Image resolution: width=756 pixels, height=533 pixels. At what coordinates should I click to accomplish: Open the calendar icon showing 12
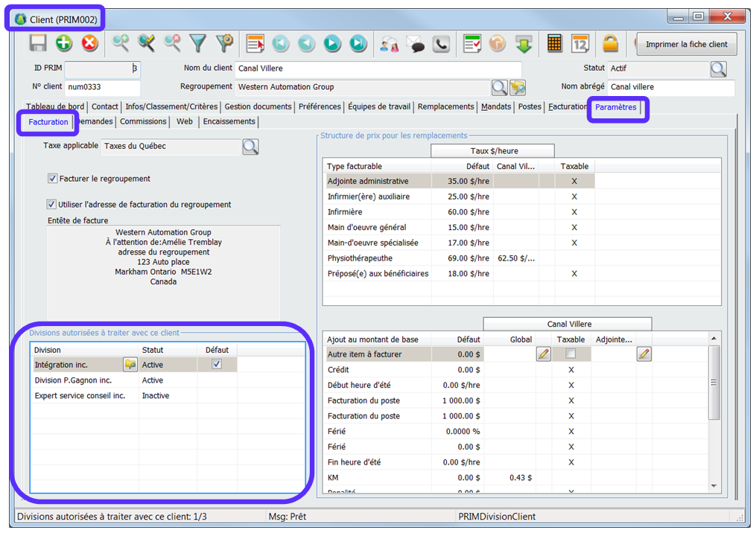pyautogui.click(x=580, y=44)
